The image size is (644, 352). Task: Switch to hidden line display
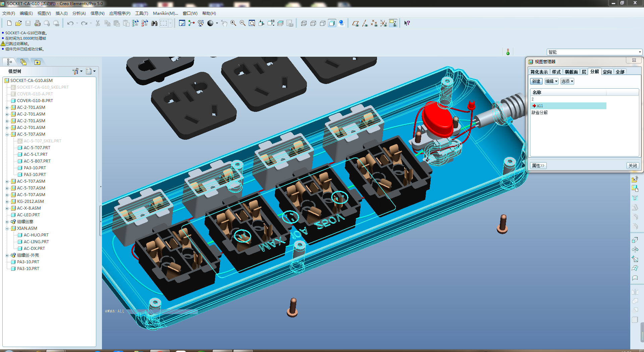coord(313,23)
